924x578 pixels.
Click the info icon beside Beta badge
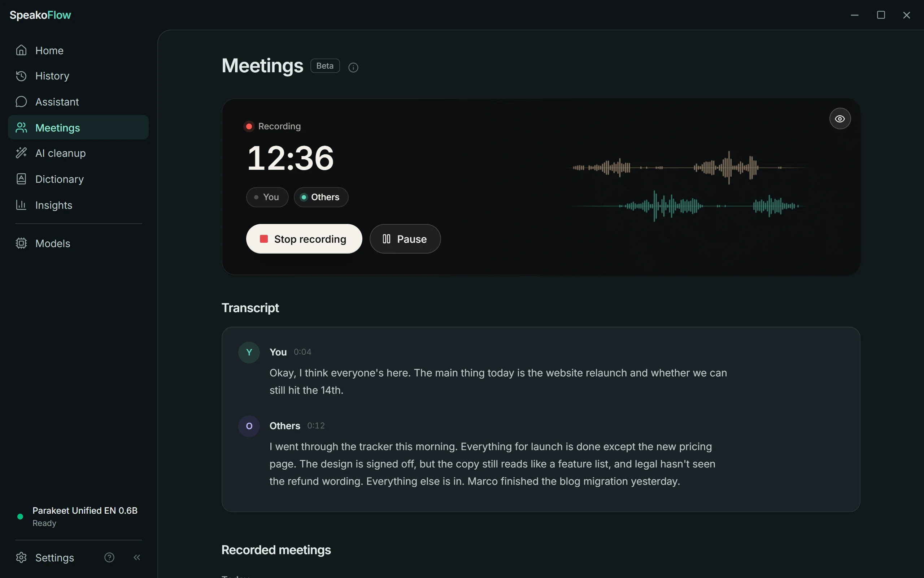tap(353, 67)
